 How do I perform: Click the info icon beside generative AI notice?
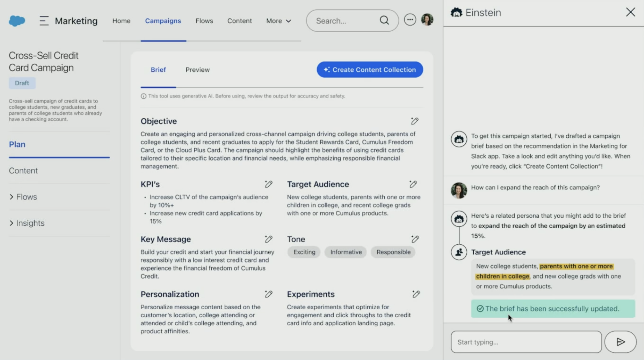(144, 96)
